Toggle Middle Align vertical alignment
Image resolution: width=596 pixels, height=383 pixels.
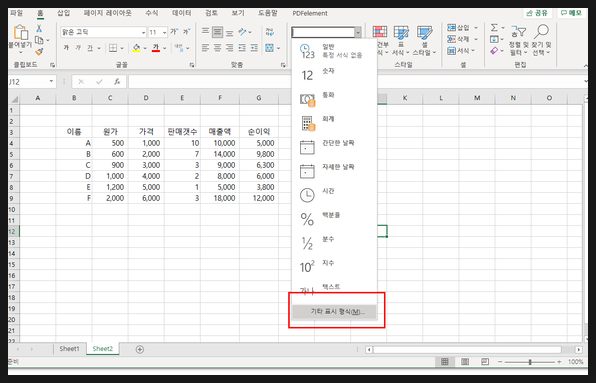217,32
